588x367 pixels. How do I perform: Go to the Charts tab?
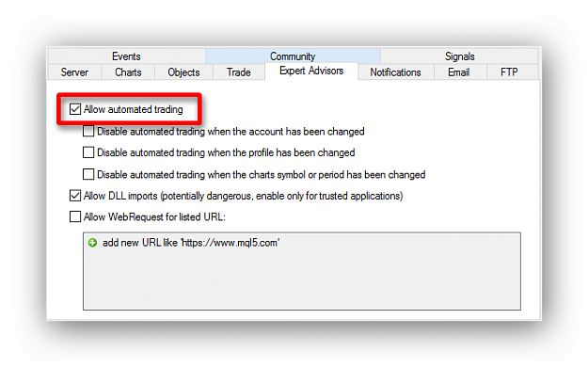click(x=128, y=72)
